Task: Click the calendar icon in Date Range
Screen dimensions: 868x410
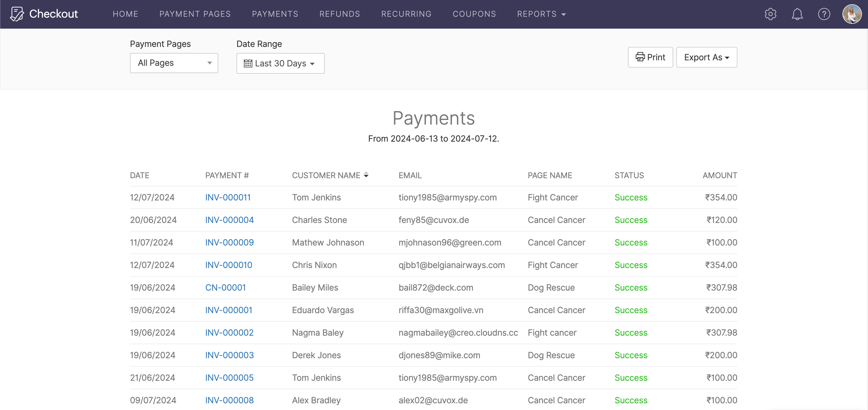Action: pyautogui.click(x=248, y=63)
